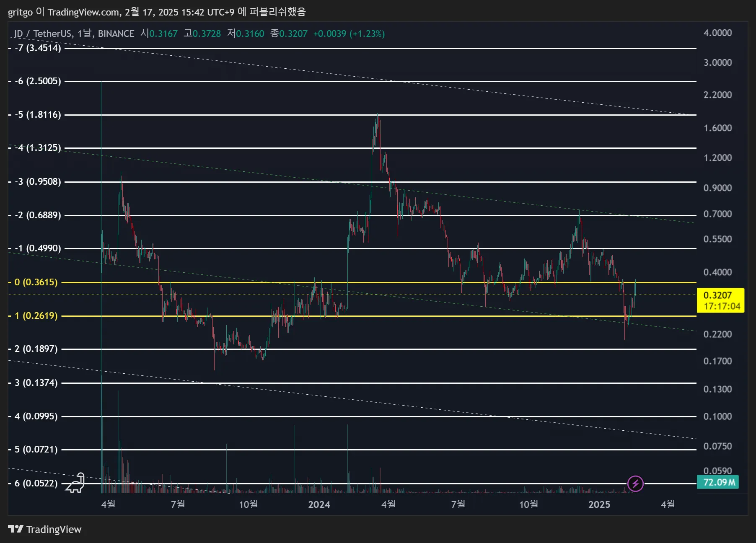Click the 0.4000 price axis value
Screen dimensions: 756x543
pos(717,272)
